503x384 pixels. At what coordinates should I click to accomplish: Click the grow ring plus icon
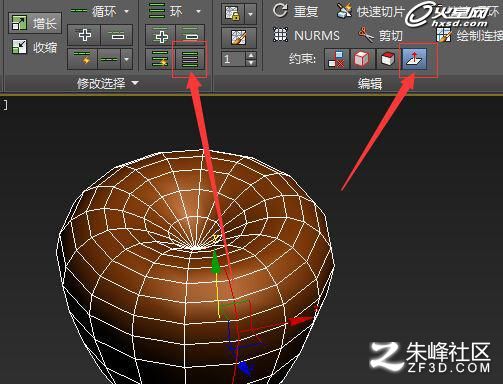click(161, 35)
